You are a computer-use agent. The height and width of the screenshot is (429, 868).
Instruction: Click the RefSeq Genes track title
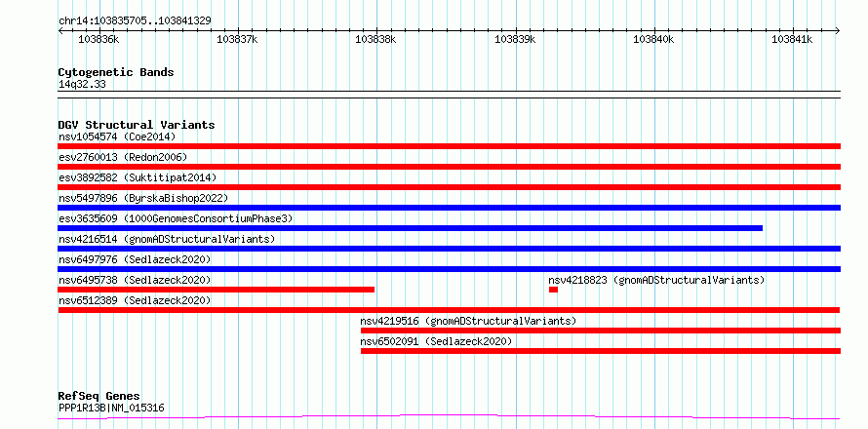click(x=99, y=397)
